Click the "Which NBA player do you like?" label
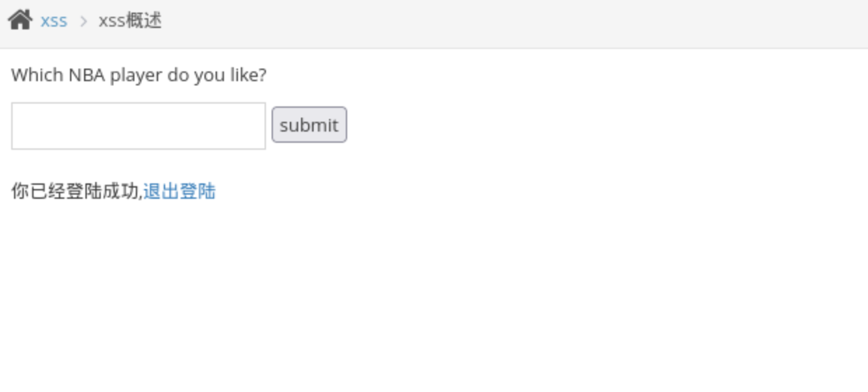 pyautogui.click(x=139, y=75)
